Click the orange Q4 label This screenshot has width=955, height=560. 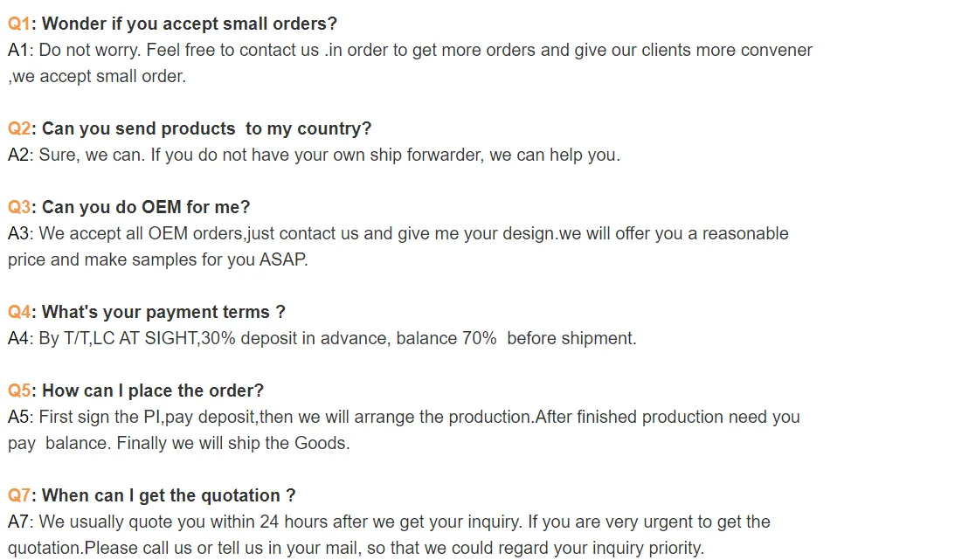(x=19, y=312)
